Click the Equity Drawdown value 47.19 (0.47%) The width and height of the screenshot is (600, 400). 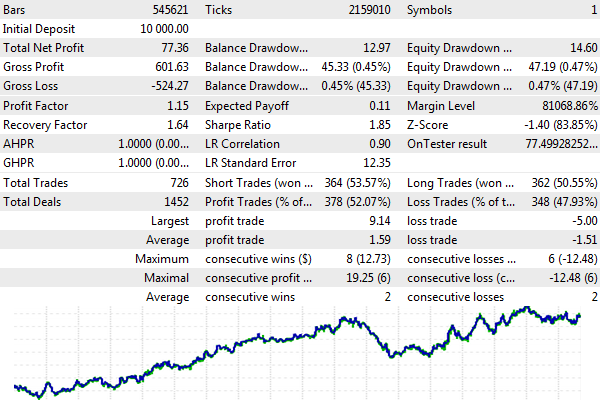[x=563, y=67]
